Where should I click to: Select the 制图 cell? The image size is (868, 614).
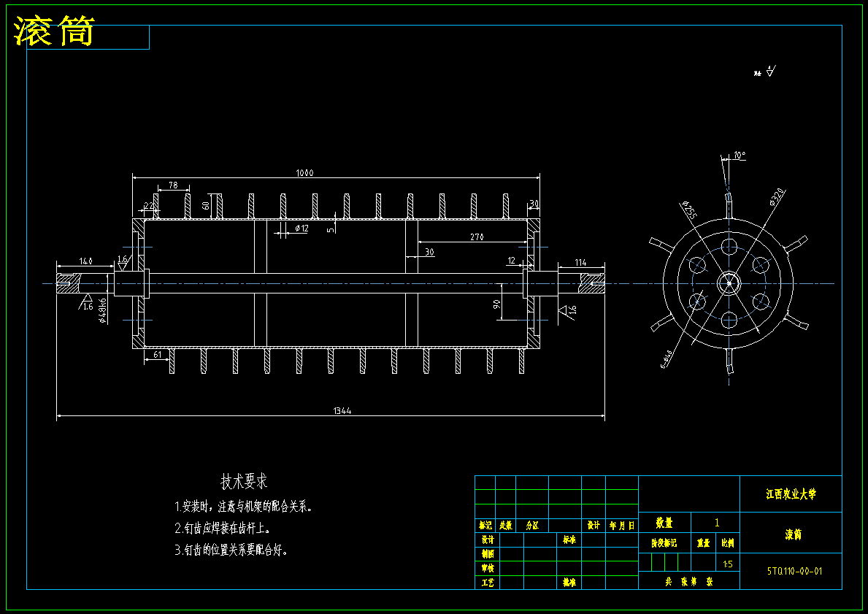[488, 553]
